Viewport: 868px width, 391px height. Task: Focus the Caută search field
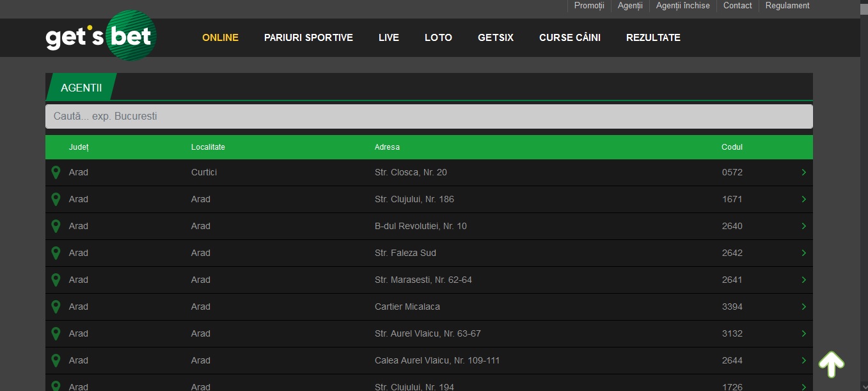[x=429, y=116]
